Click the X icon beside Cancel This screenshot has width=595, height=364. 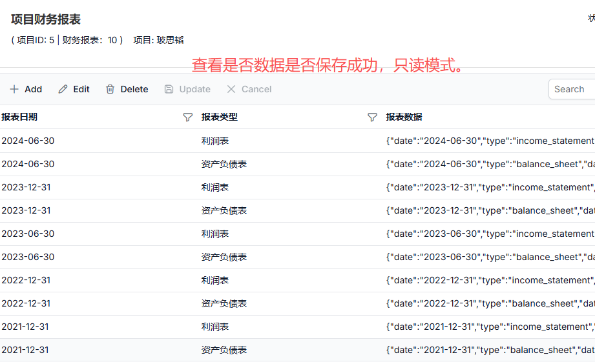click(231, 89)
